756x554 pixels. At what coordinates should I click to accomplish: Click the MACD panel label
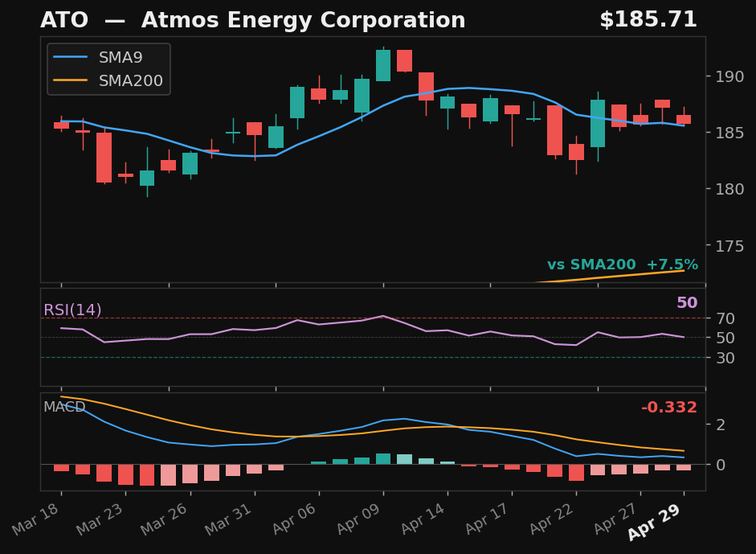tap(65, 408)
